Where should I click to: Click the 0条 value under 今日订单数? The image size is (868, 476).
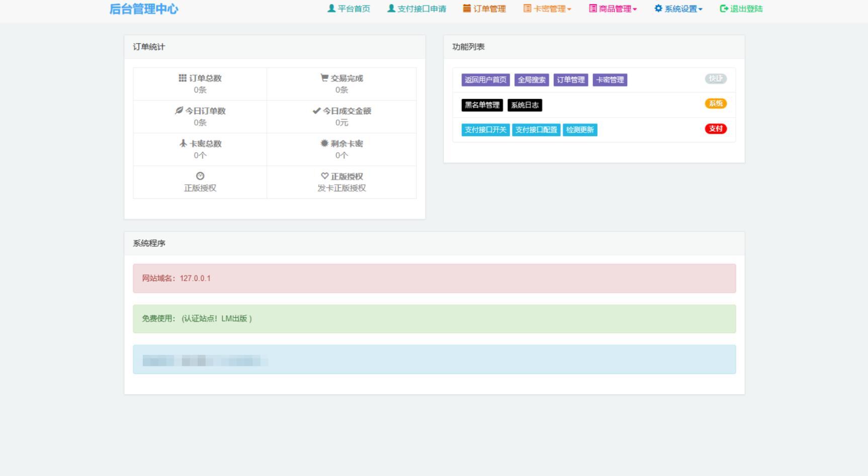tap(200, 123)
